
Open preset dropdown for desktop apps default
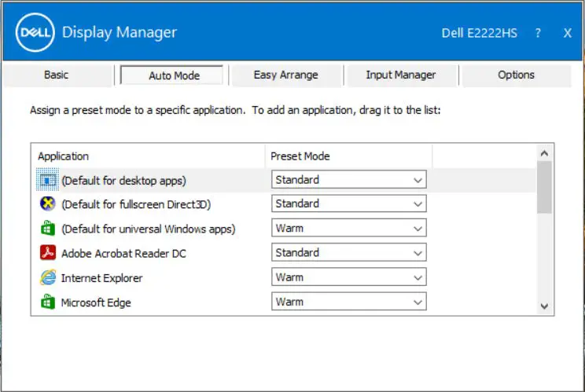coord(348,180)
